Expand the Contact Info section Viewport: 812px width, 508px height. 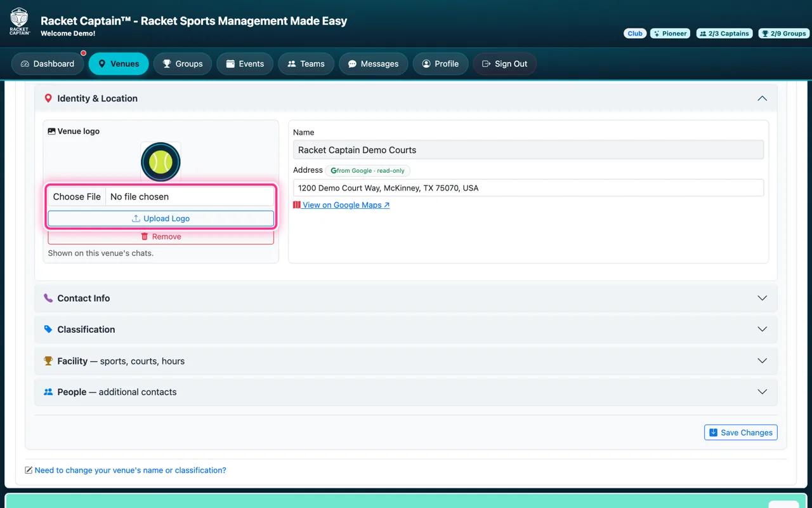pyautogui.click(x=406, y=298)
